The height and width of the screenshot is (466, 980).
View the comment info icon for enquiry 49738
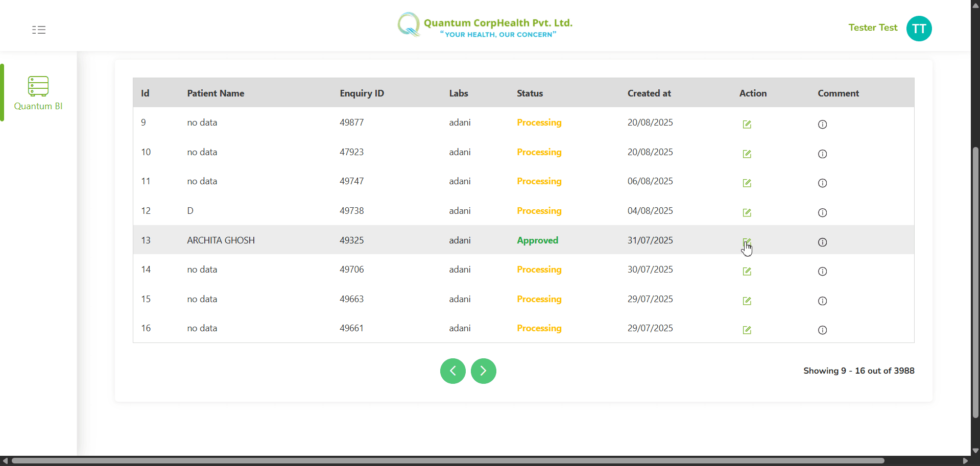coord(822,213)
